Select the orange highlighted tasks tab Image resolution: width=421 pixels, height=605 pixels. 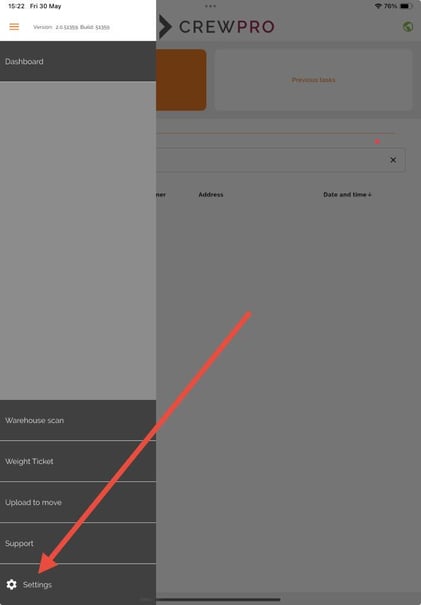(181, 80)
